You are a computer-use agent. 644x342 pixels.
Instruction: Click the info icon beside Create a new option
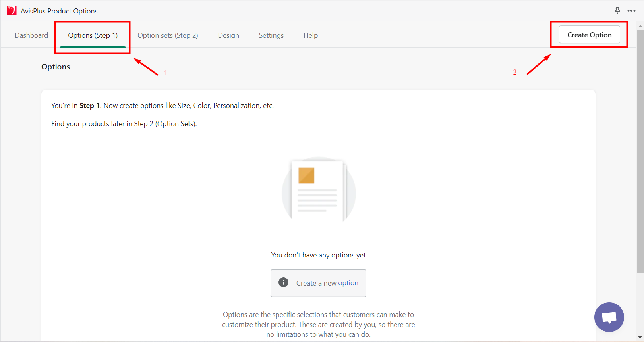pyautogui.click(x=283, y=282)
